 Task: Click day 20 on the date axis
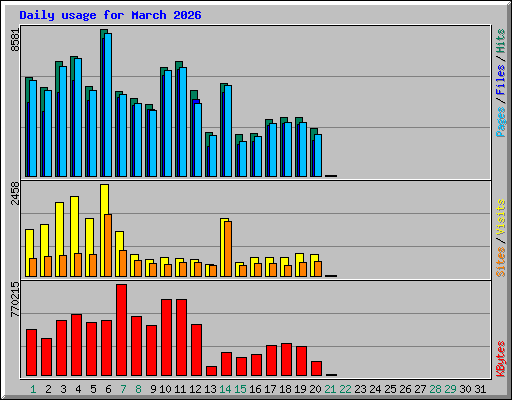point(315,389)
